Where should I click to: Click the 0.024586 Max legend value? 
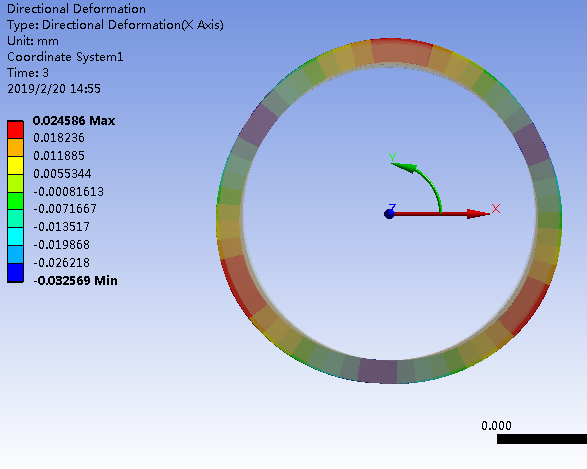pos(74,121)
